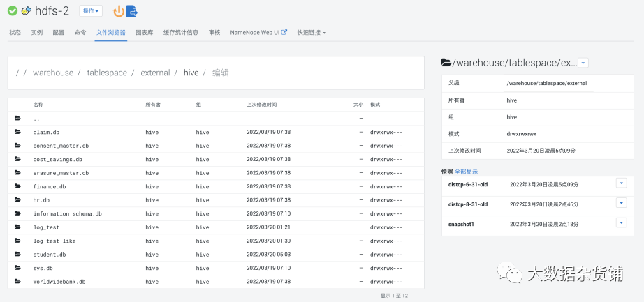Open the finance.db directory

point(50,186)
